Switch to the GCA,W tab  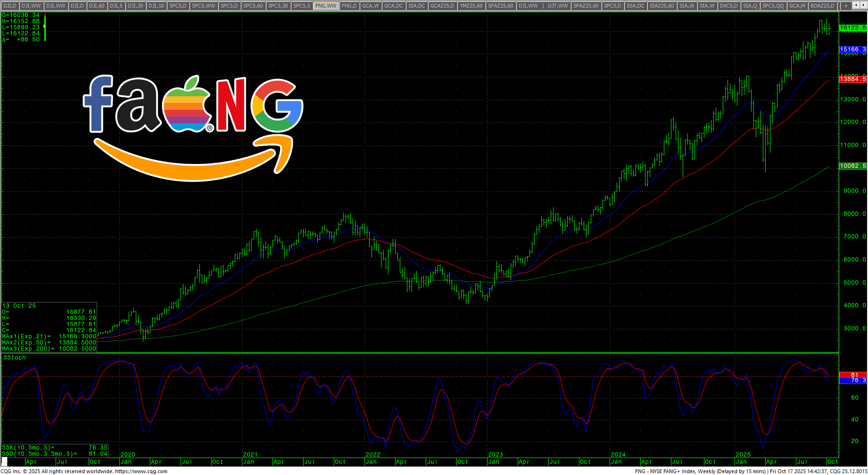coord(370,6)
